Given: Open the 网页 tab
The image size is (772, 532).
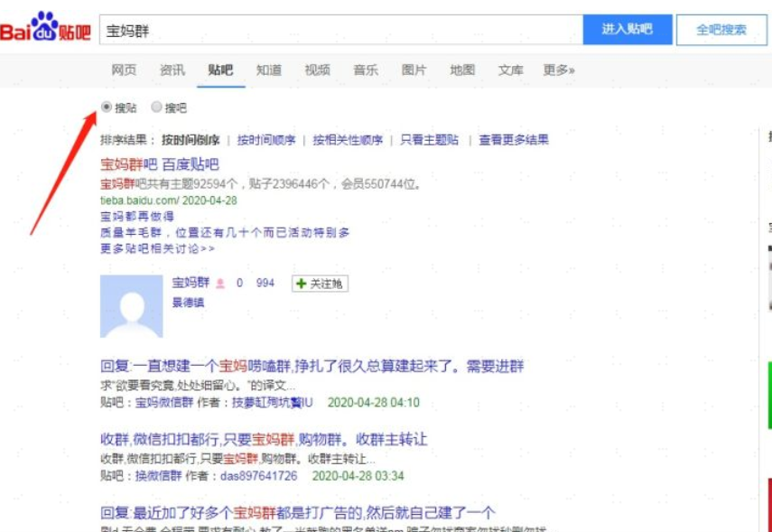Looking at the screenshot, I should [124, 70].
